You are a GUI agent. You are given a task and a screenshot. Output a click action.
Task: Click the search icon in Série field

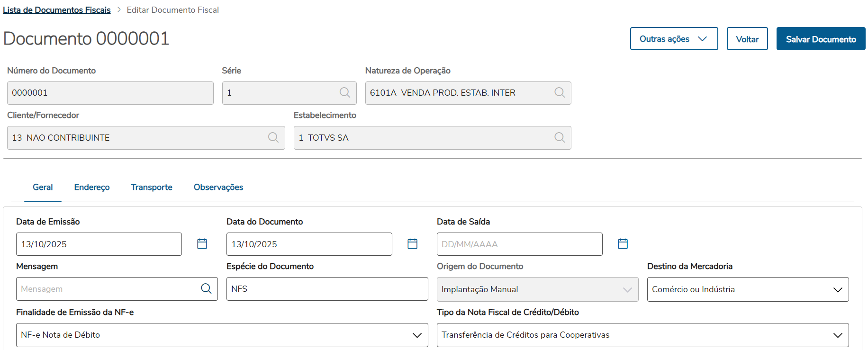click(345, 93)
